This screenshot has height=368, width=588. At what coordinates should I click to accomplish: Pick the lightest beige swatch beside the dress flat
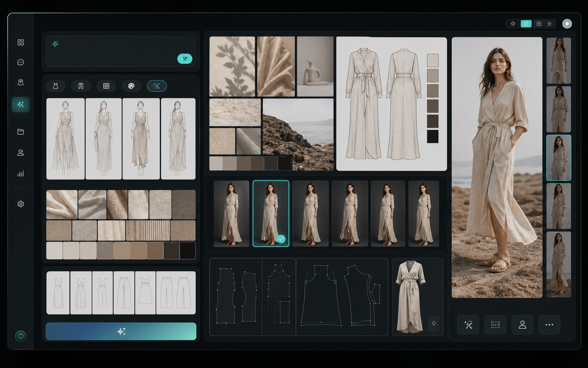click(433, 60)
